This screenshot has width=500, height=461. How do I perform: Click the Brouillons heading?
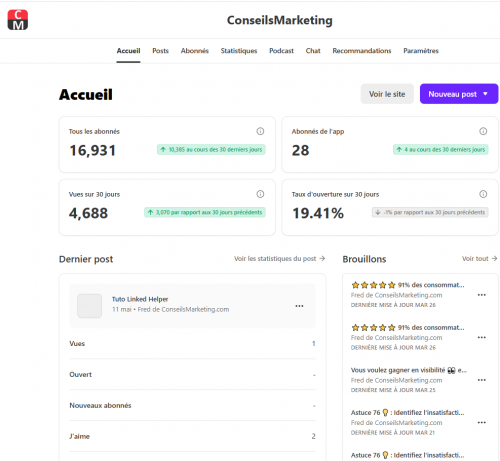pyautogui.click(x=364, y=259)
